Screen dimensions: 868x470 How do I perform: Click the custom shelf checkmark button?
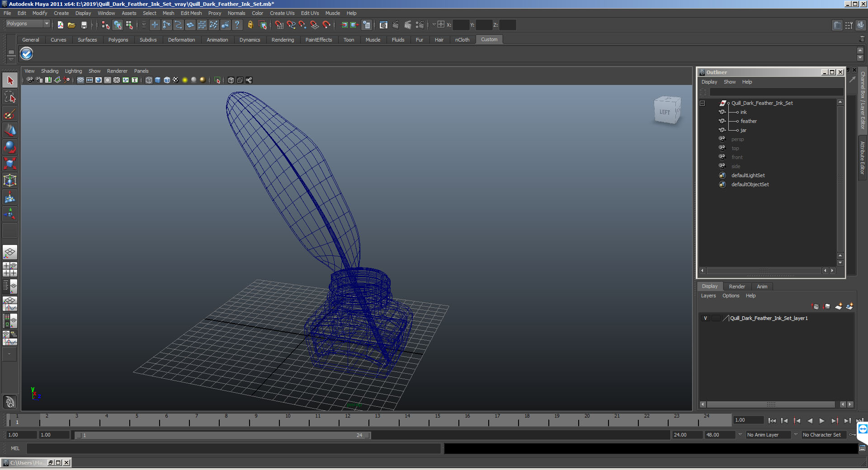pyautogui.click(x=27, y=54)
